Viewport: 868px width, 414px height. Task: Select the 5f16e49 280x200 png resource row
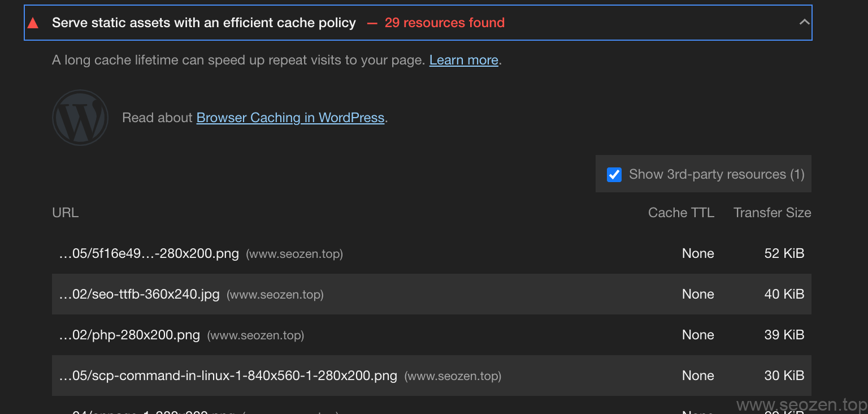point(148,253)
